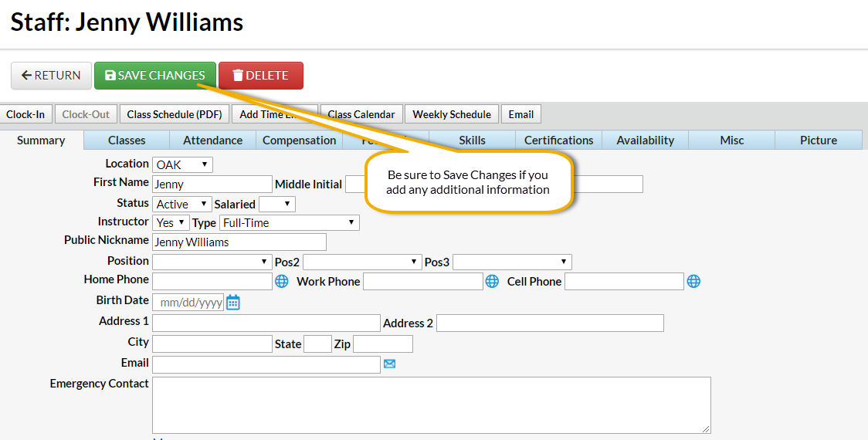Open the Availability tab
The image size is (868, 440).
click(646, 140)
